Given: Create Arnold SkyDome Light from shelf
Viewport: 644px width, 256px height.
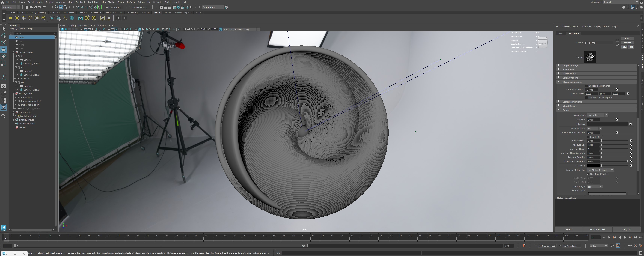Looking at the screenshot, I should (x=30, y=18).
